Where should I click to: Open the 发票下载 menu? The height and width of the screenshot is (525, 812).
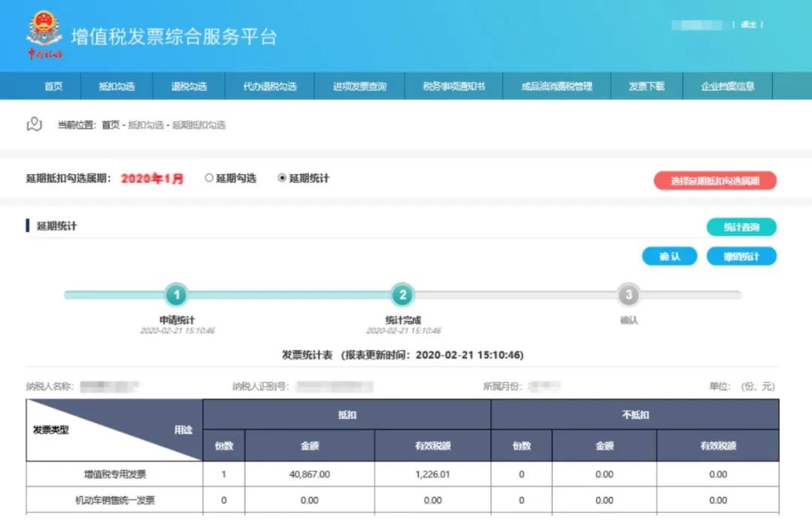coord(647,86)
